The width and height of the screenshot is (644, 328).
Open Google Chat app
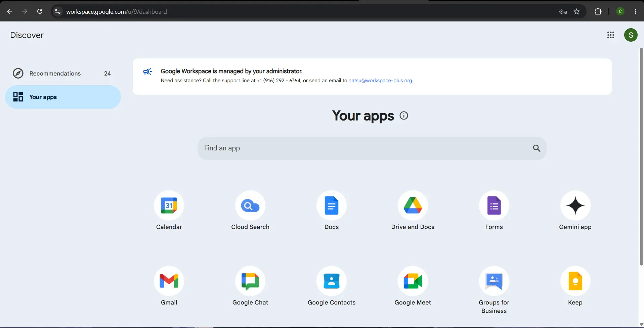(x=250, y=281)
